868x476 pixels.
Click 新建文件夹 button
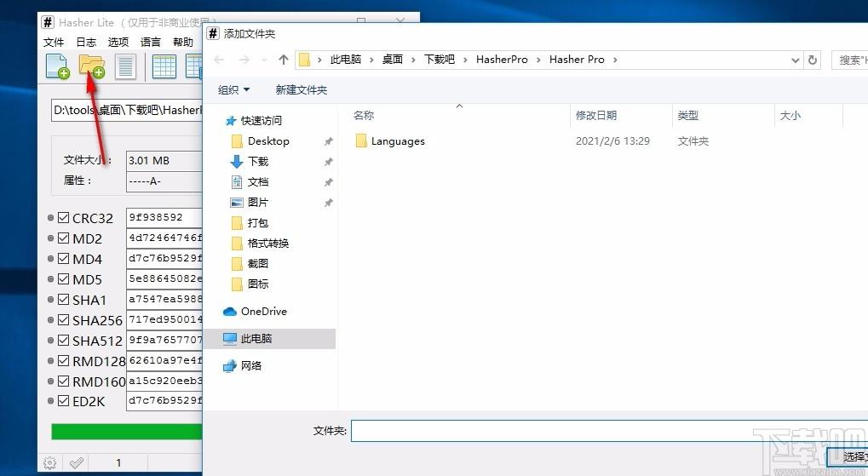point(302,89)
